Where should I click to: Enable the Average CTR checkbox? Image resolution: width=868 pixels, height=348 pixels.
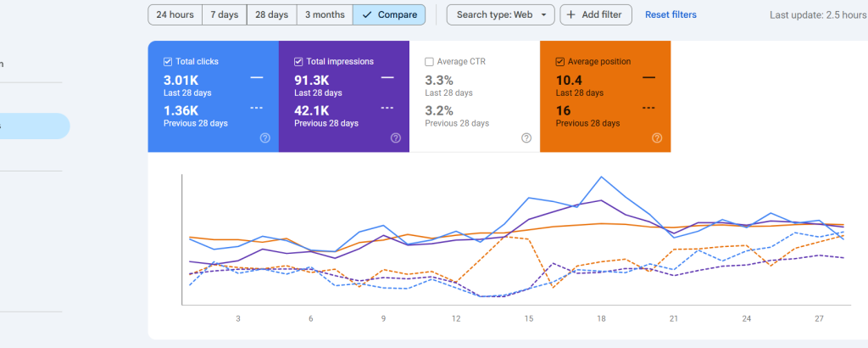[429, 62]
